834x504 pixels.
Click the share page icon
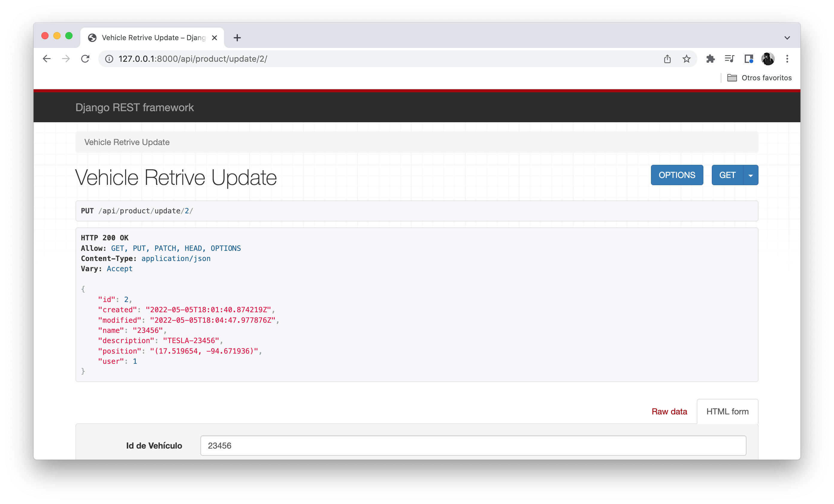(x=667, y=58)
